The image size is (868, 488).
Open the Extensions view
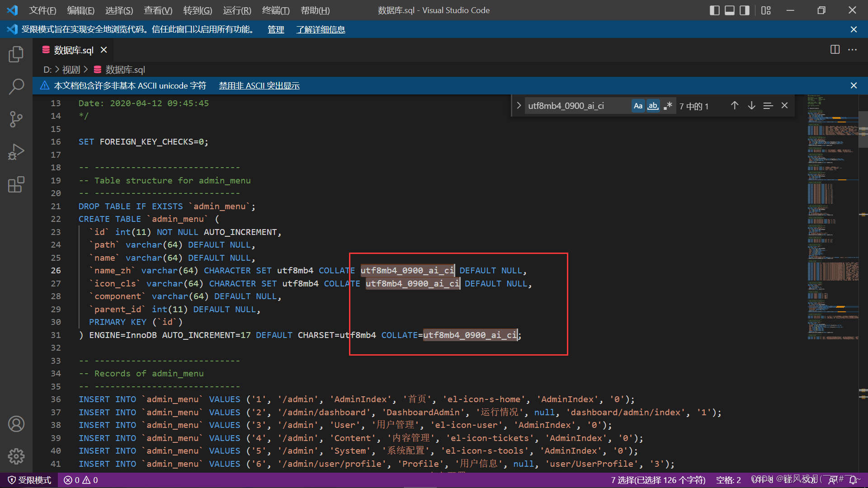click(16, 184)
